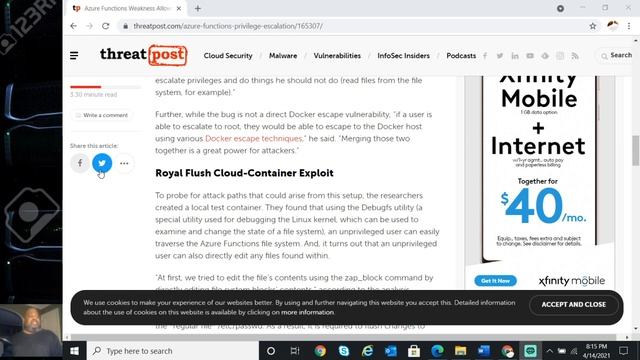
Task: Open a new browser tab
Action: tap(198, 9)
